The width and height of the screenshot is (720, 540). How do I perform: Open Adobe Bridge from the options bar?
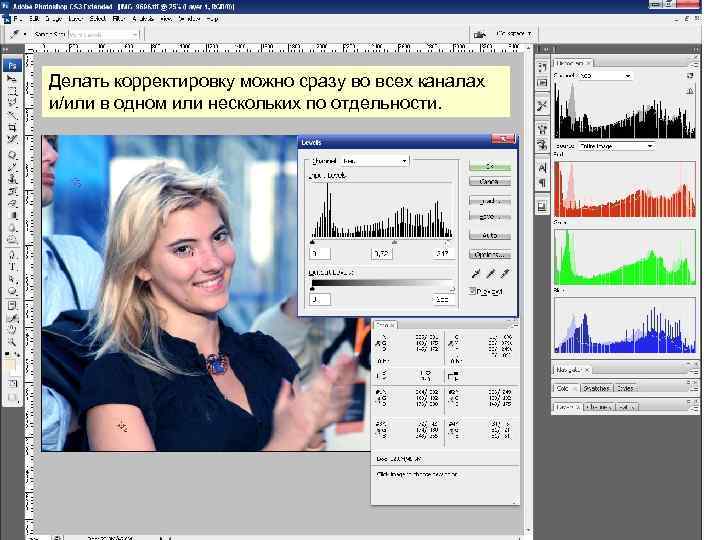point(480,34)
